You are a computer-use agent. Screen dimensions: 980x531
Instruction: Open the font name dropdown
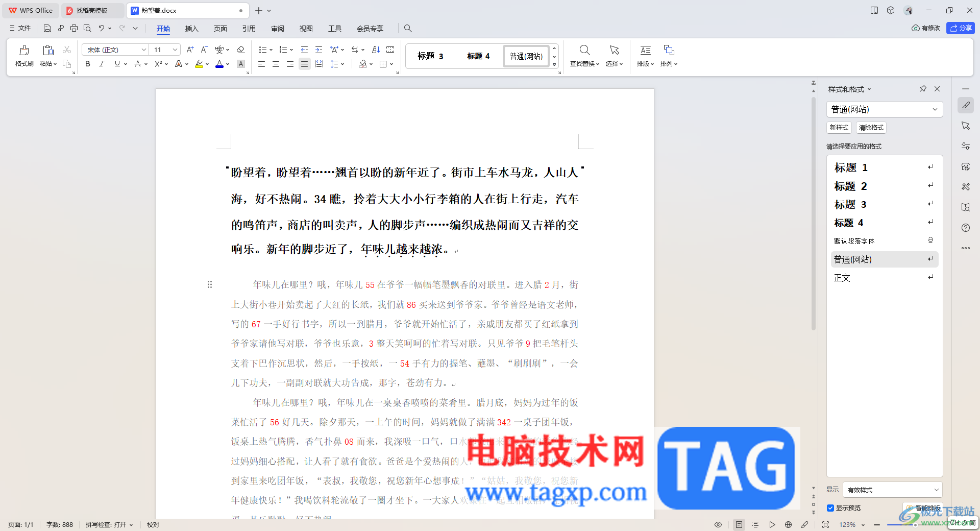143,50
